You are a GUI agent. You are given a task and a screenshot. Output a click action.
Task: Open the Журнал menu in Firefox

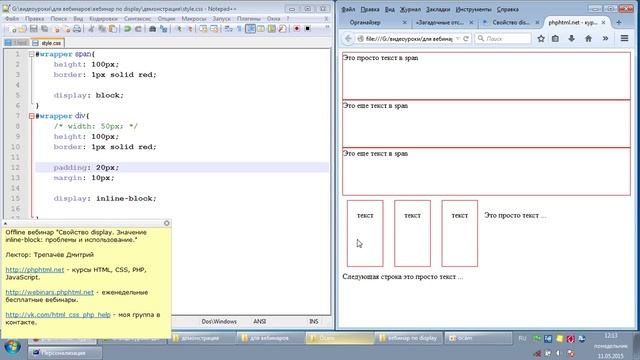[410, 9]
